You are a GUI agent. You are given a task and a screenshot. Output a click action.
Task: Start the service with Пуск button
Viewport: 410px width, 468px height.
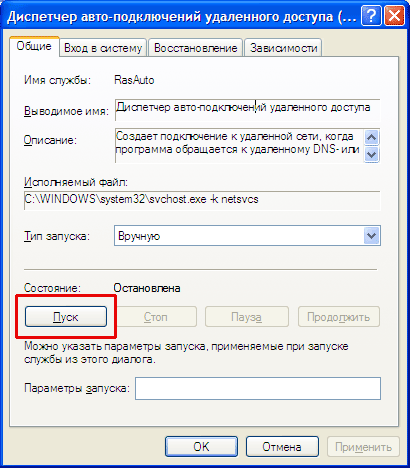pos(66,317)
